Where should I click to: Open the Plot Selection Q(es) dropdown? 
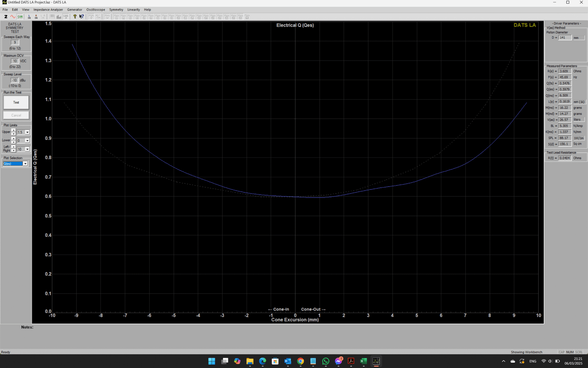[25, 164]
